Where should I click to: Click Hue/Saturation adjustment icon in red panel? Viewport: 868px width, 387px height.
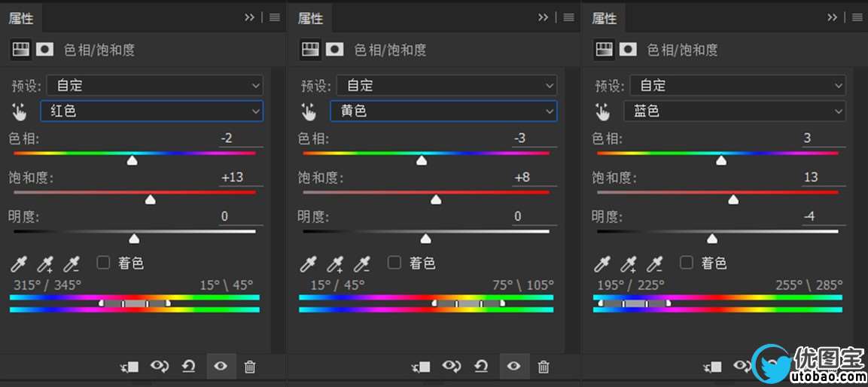coord(20,49)
